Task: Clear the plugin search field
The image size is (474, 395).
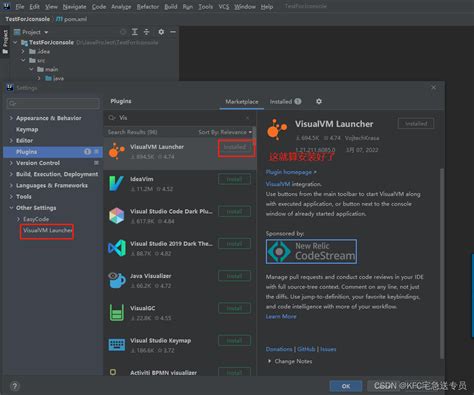Action: click(x=247, y=118)
